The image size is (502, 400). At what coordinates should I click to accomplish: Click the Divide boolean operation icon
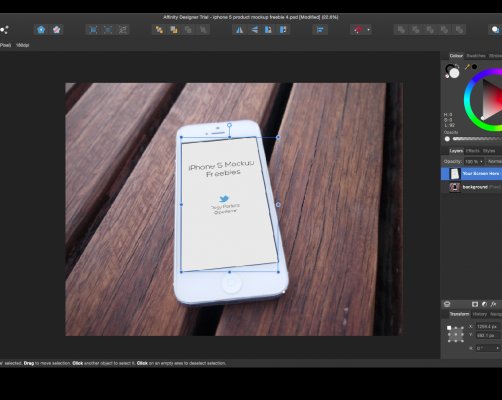point(459,30)
